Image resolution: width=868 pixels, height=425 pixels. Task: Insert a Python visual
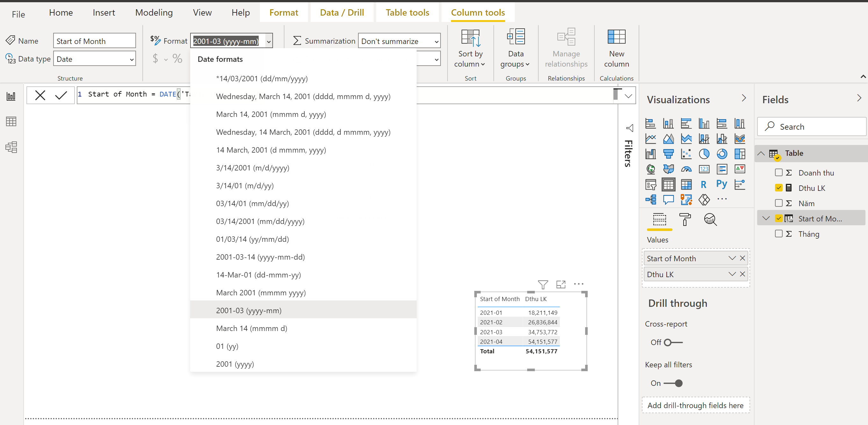721,184
